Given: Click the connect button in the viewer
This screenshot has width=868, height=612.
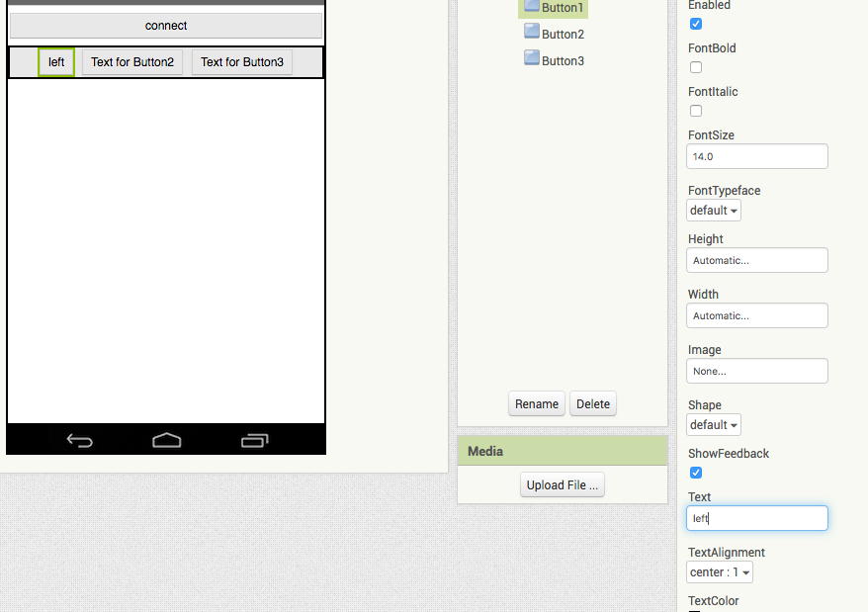Looking at the screenshot, I should click(166, 26).
